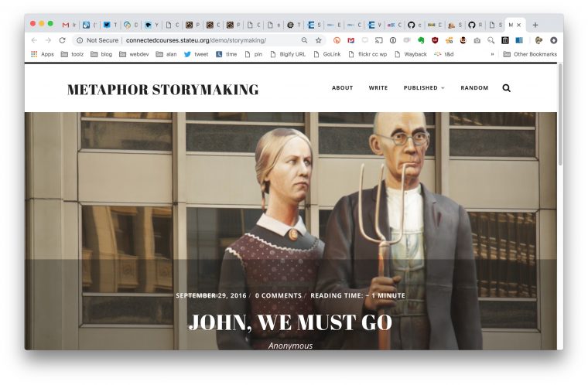Image resolution: width=588 pixels, height=385 pixels.
Task: Open a new tab with plus button
Action: point(535,25)
